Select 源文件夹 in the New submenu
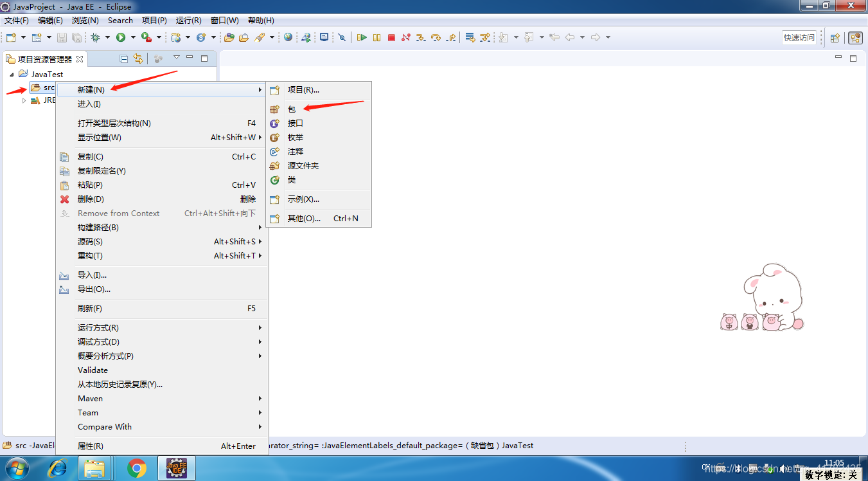This screenshot has width=868, height=481. coord(319,166)
